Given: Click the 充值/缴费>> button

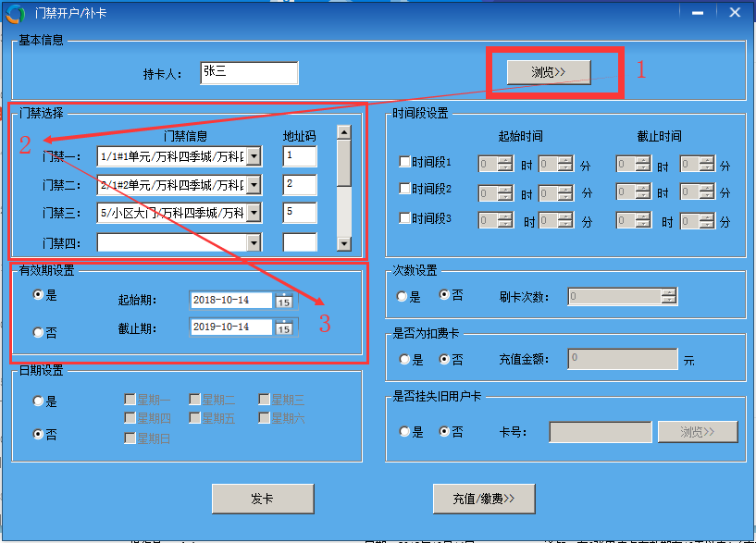Looking at the screenshot, I should pyautogui.click(x=482, y=499).
